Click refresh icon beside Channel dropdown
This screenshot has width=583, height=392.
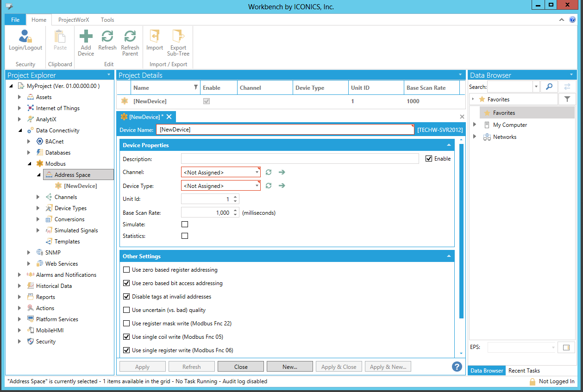click(269, 172)
